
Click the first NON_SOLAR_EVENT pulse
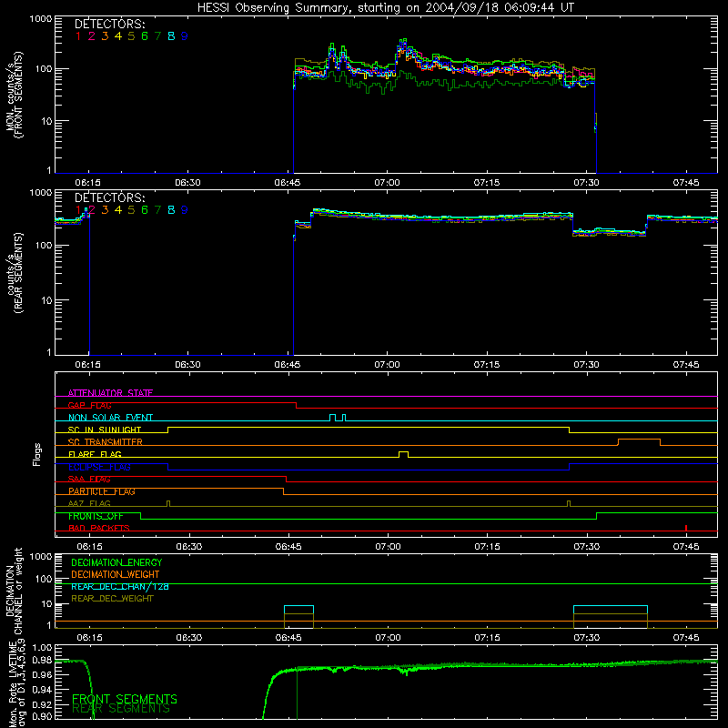[332, 418]
